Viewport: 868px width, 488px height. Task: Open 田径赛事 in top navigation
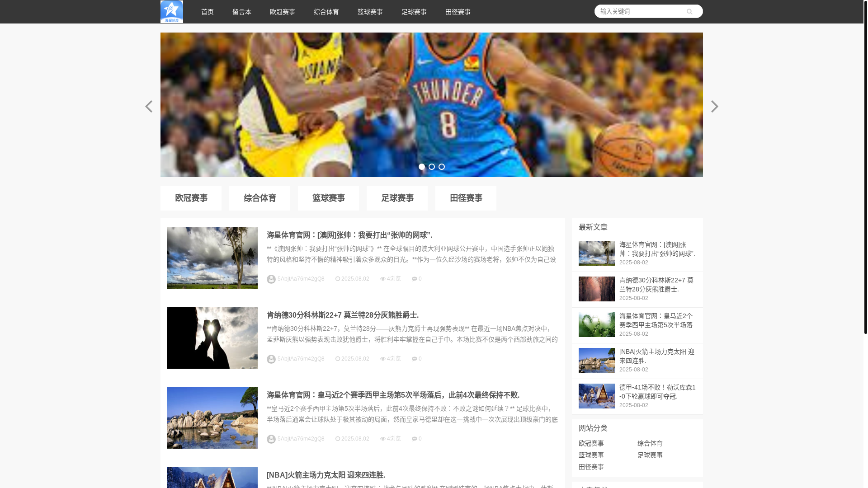click(x=458, y=12)
